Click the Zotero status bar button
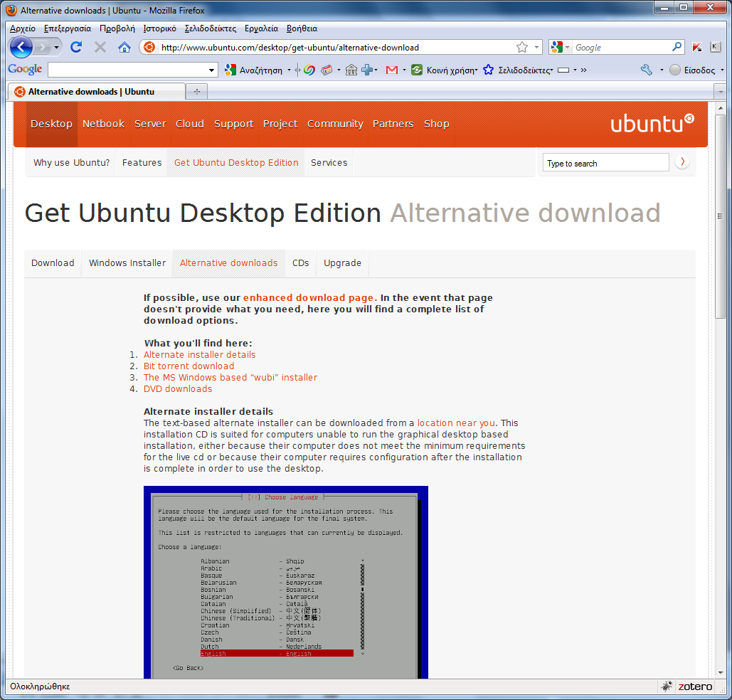The width and height of the screenshot is (732, 700). pos(695,686)
